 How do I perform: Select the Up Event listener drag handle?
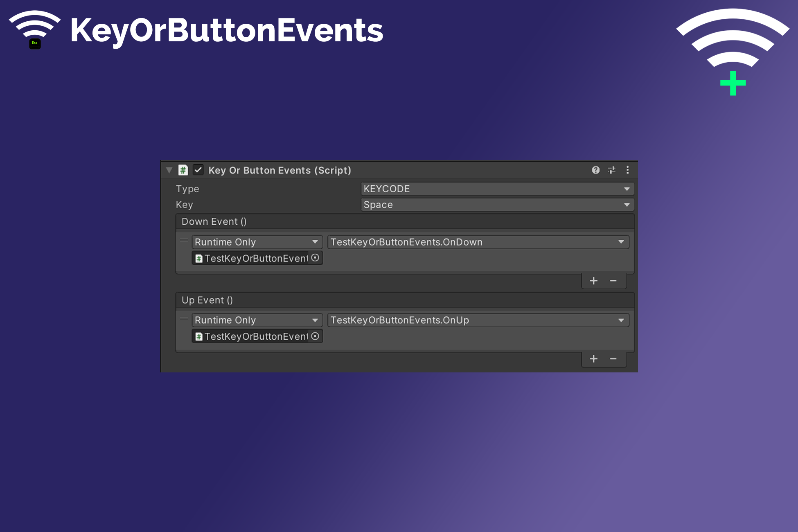(x=184, y=319)
